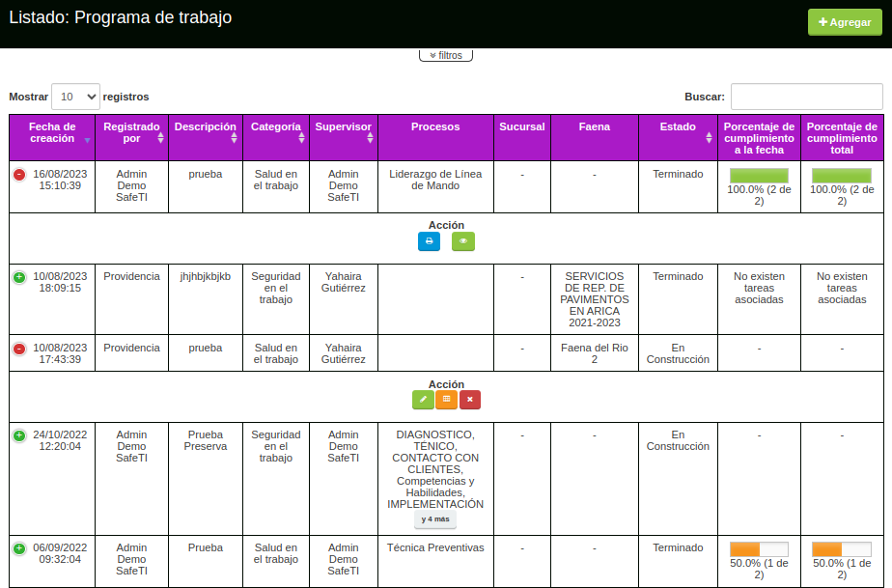Click the Faena column header
The width and height of the screenshot is (892, 588).
point(595,138)
